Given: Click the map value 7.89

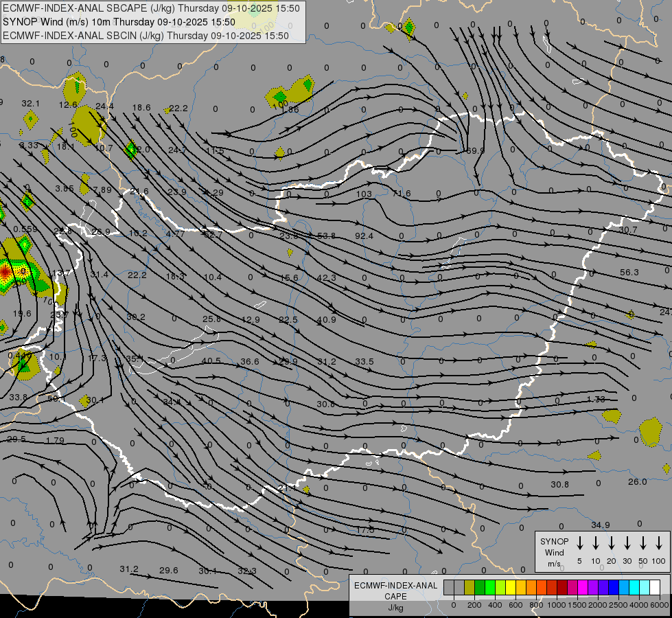Looking at the screenshot, I should (102, 190).
